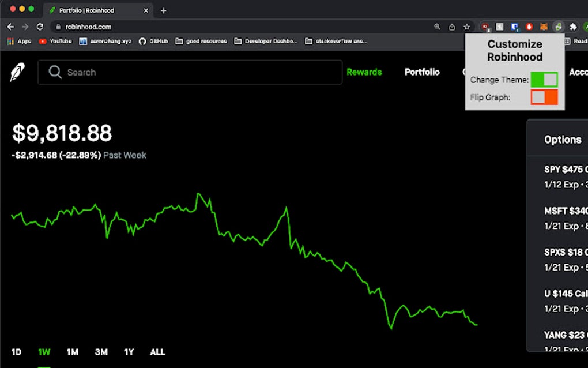Select the Portfolio | Robinhood browser tab
The height and width of the screenshot is (368, 588).
(92, 10)
